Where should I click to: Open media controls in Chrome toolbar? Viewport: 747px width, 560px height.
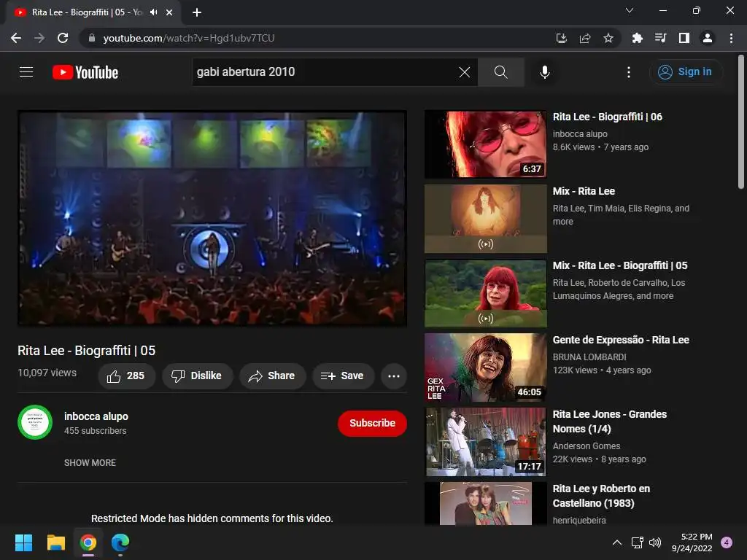[x=660, y=38]
